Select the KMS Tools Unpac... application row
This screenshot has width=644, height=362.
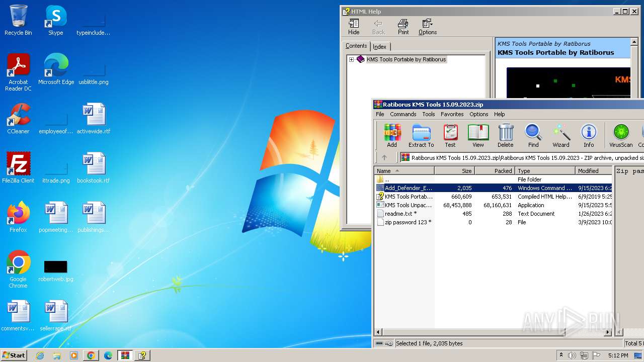pyautogui.click(x=493, y=205)
